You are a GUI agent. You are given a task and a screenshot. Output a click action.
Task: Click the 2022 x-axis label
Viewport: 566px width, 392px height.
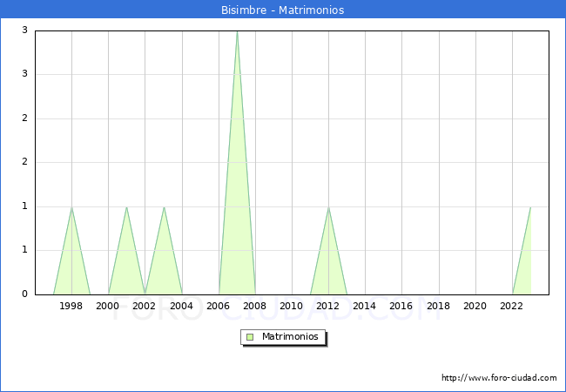(512, 306)
